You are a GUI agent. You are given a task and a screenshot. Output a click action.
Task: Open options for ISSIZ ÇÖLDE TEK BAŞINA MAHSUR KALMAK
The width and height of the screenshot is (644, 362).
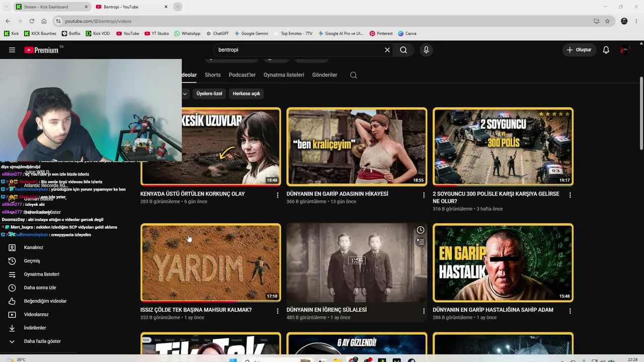click(277, 311)
